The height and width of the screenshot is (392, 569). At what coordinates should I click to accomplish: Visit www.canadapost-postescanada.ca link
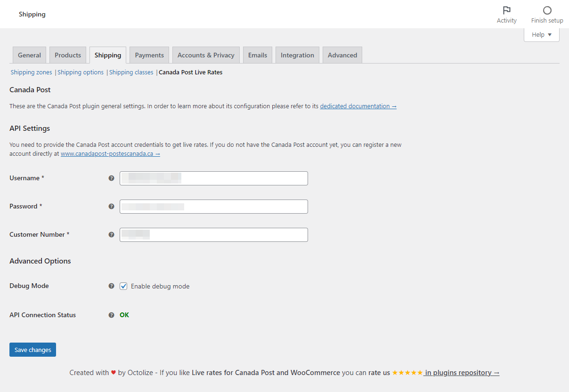(x=111, y=154)
